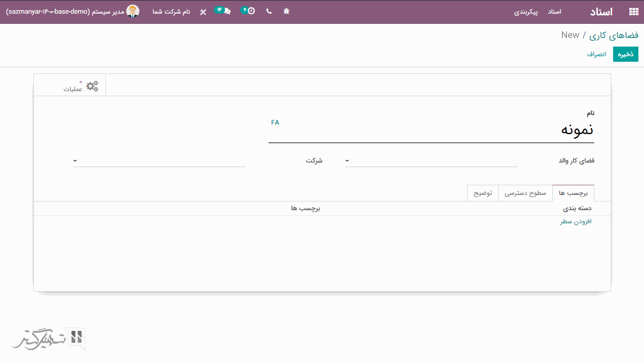Open the مدیر سیستم user menu

[x=73, y=11]
